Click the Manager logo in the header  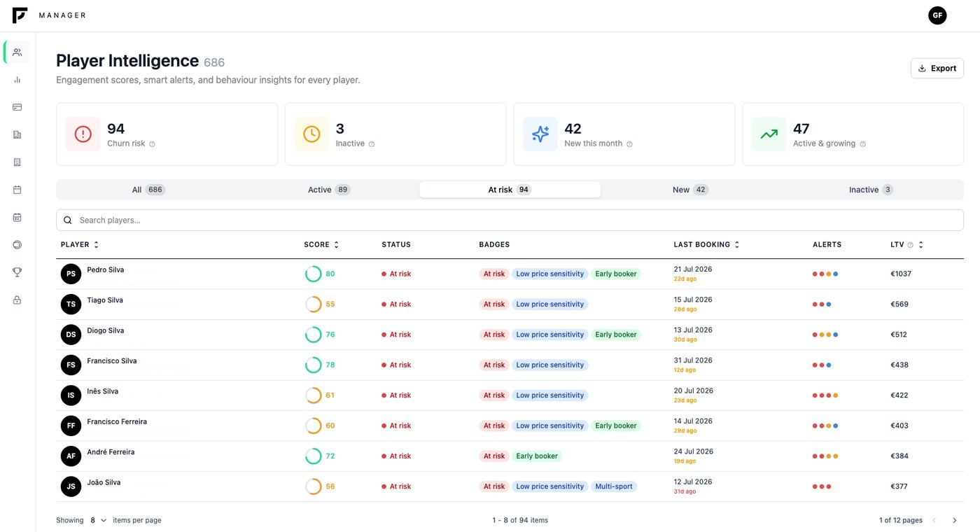[x=49, y=15]
